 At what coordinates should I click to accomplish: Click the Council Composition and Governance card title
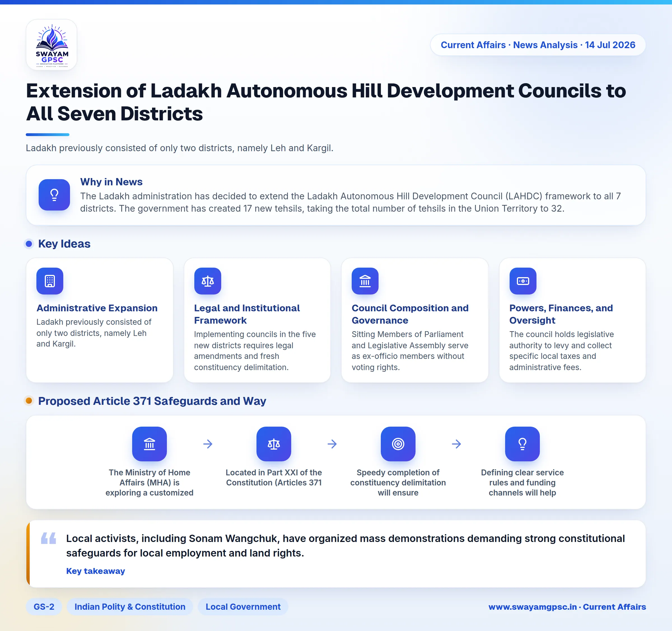point(410,314)
